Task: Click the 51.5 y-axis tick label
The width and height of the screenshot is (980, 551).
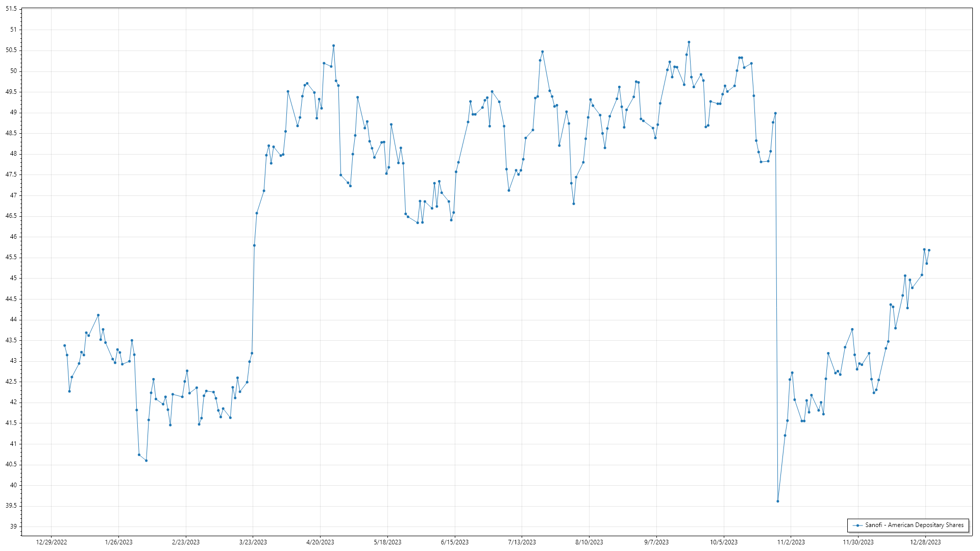Action: click(x=11, y=9)
